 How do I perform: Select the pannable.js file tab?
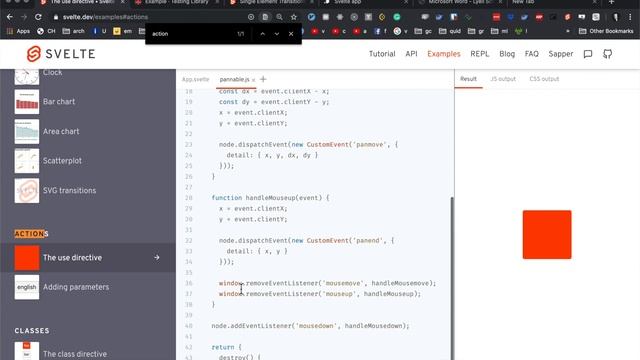(x=234, y=79)
